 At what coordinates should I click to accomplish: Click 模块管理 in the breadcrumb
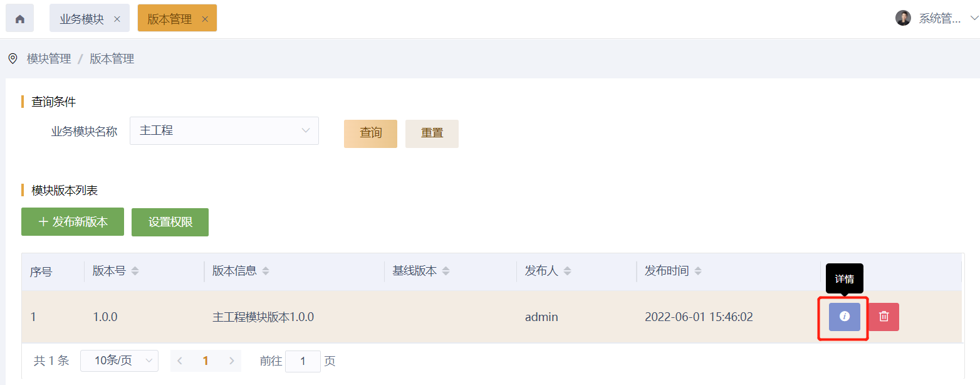(x=49, y=59)
